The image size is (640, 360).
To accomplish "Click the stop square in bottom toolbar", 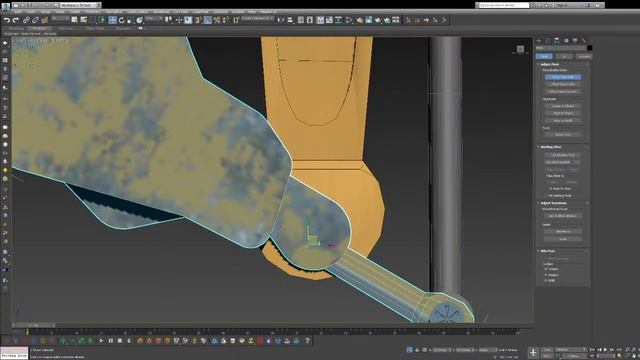I will tap(120, 340).
